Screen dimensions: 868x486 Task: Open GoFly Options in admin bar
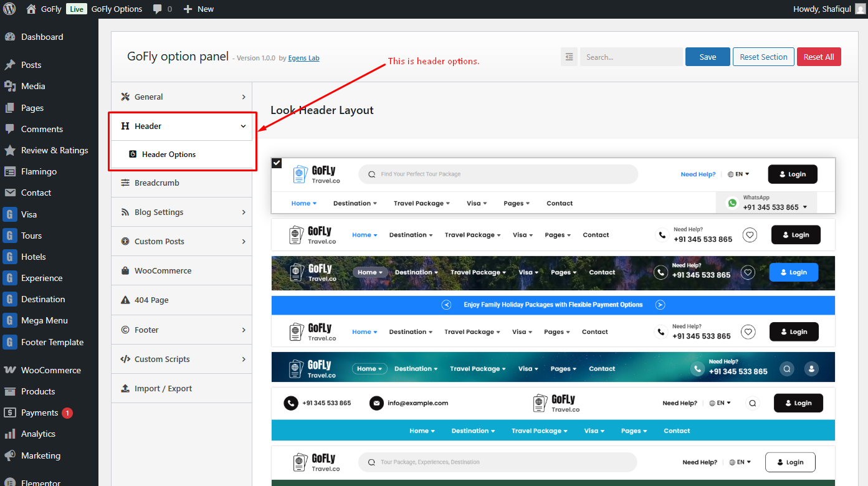pyautogui.click(x=117, y=9)
